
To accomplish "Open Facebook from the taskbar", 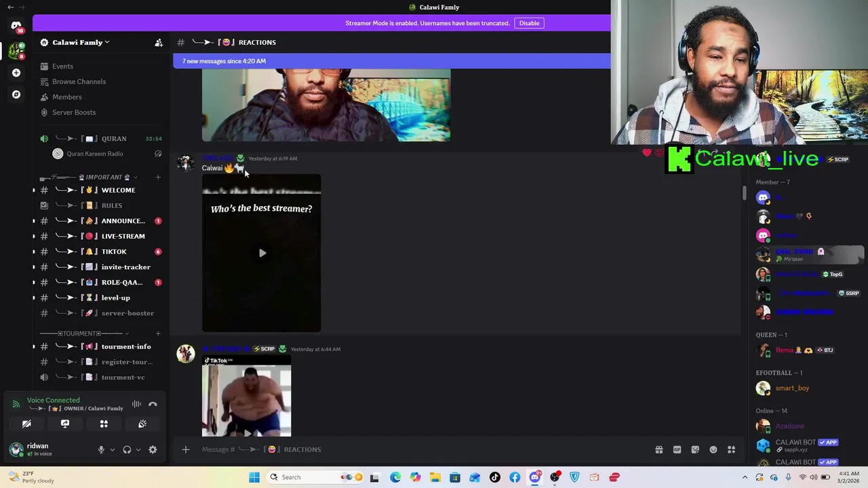I will click(x=515, y=477).
